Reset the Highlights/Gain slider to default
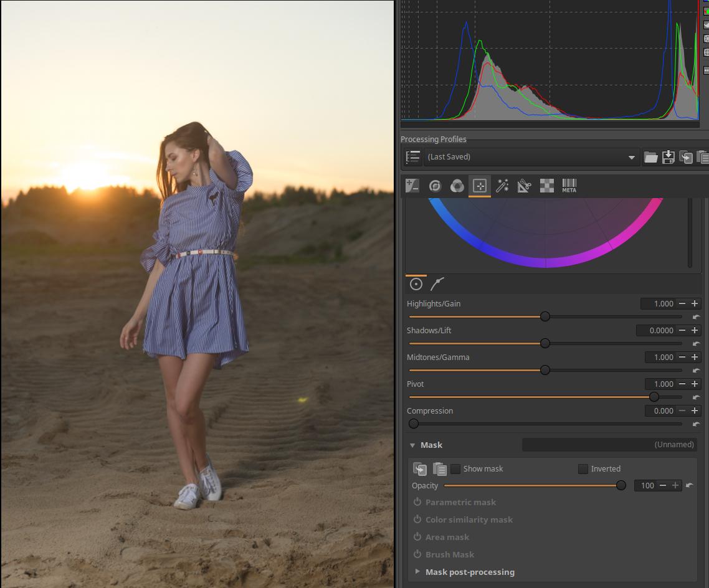Viewport: 709px width, 588px height. (x=696, y=317)
